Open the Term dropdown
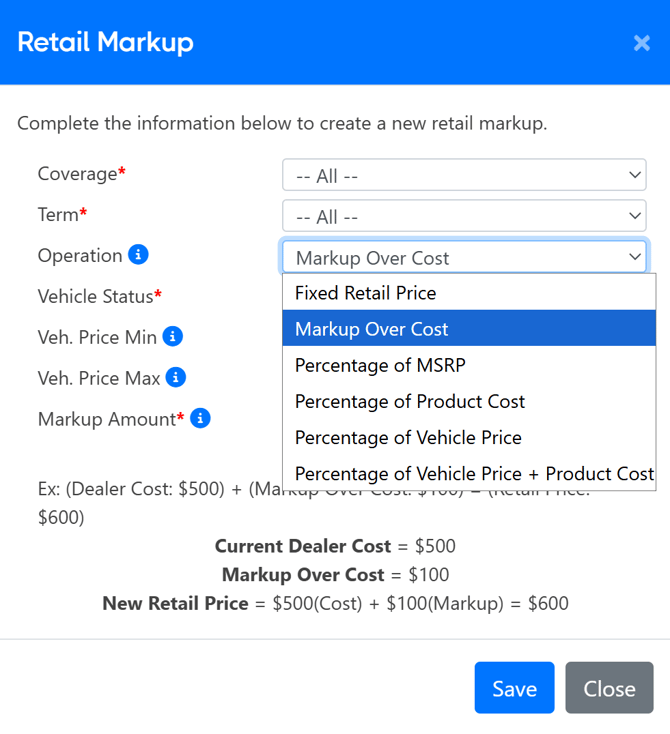 [464, 217]
